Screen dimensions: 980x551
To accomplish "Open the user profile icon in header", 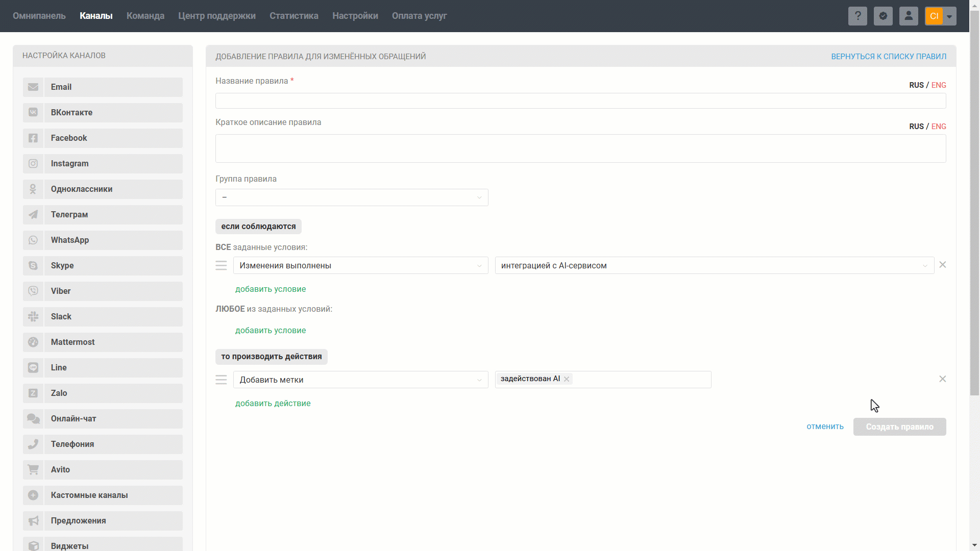I will point(909,16).
